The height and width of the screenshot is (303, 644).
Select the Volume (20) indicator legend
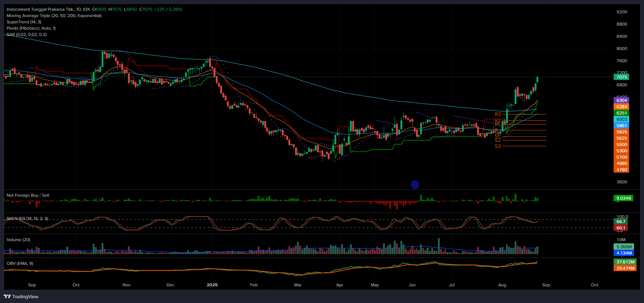click(x=19, y=240)
